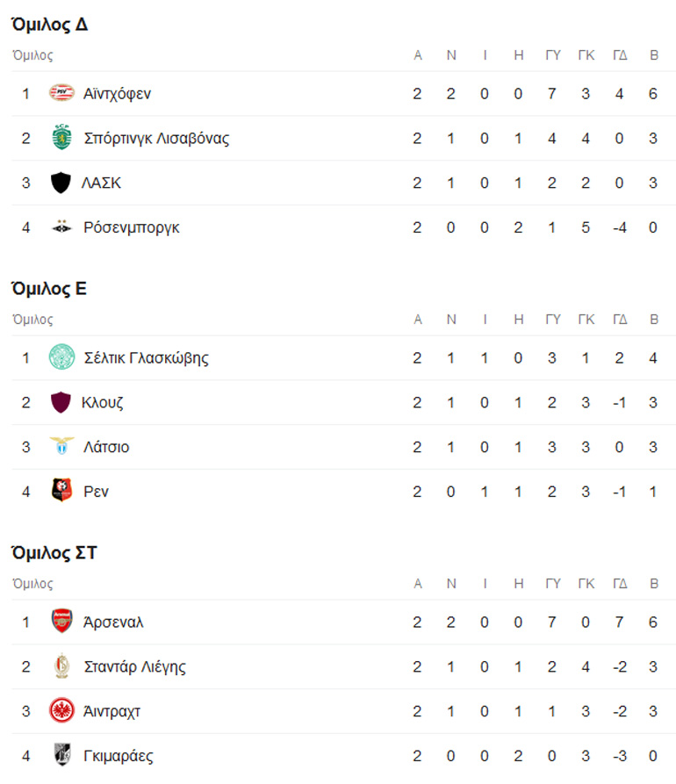Click the Standard Liège crest
676x784 pixels.
61,666
